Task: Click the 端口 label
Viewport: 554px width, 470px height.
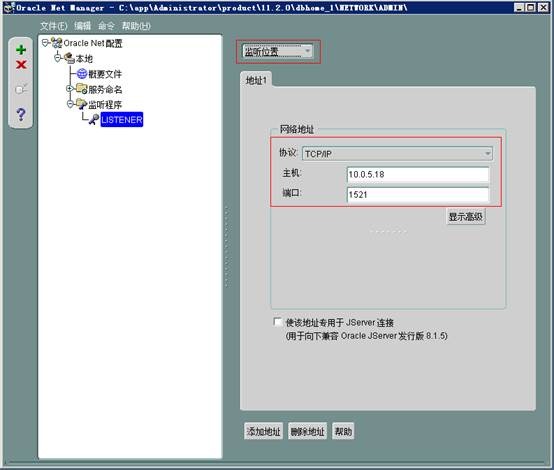Action: [292, 193]
